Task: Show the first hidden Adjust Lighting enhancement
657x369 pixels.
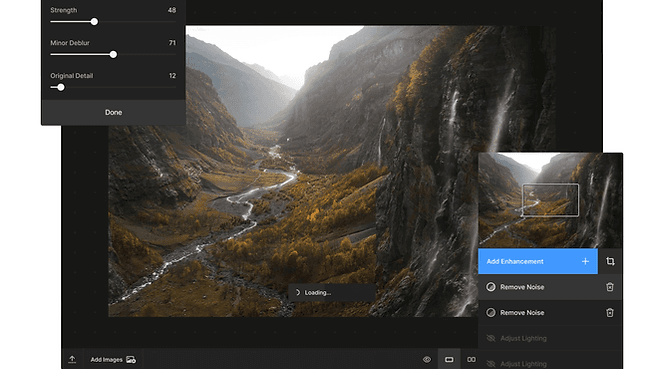Action: pyautogui.click(x=491, y=338)
